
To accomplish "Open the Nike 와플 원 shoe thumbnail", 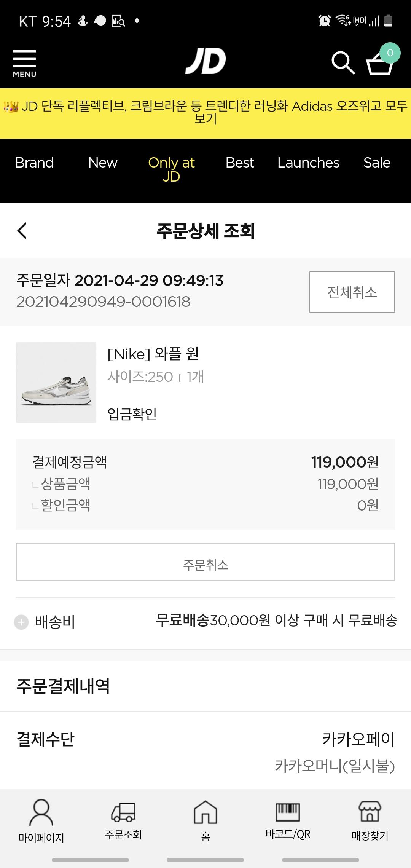I will click(x=56, y=382).
